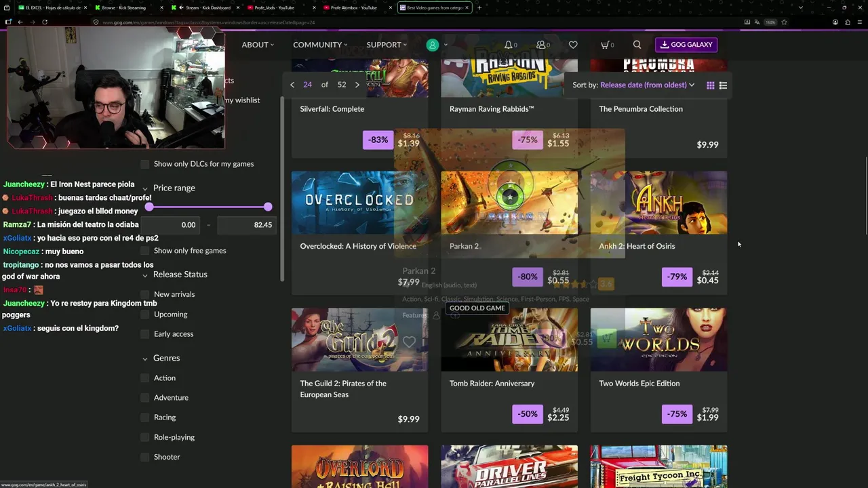Click the current page number 24 field

click(307, 85)
